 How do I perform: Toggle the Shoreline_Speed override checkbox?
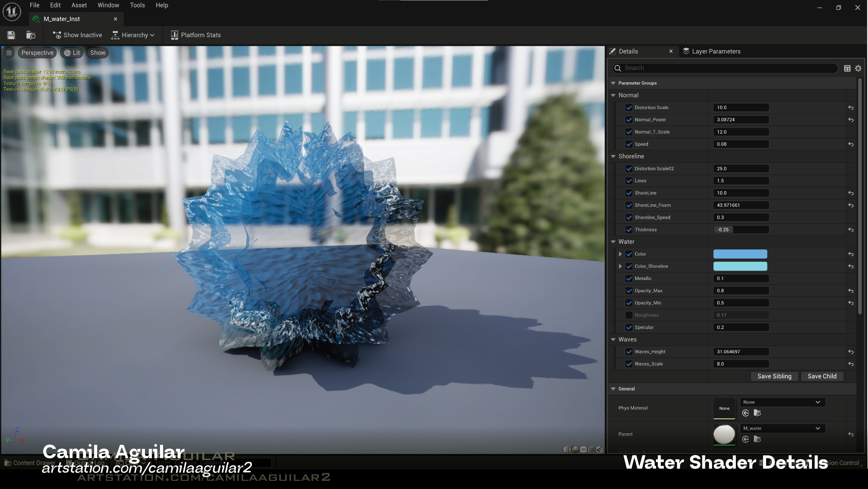coord(629,217)
